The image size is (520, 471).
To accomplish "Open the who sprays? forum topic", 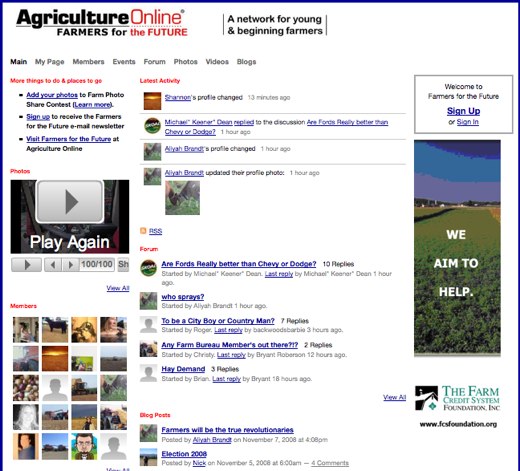I will click(183, 297).
